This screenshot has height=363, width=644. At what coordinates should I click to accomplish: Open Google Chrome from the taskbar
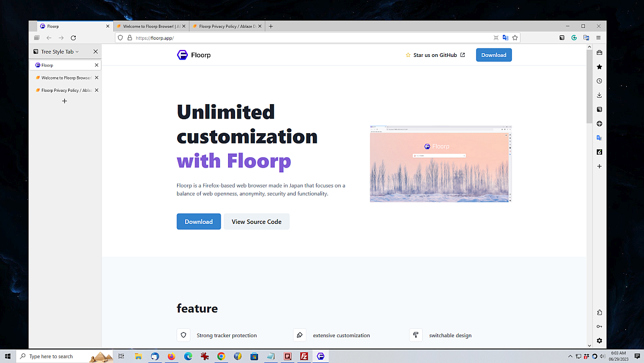[x=221, y=356]
